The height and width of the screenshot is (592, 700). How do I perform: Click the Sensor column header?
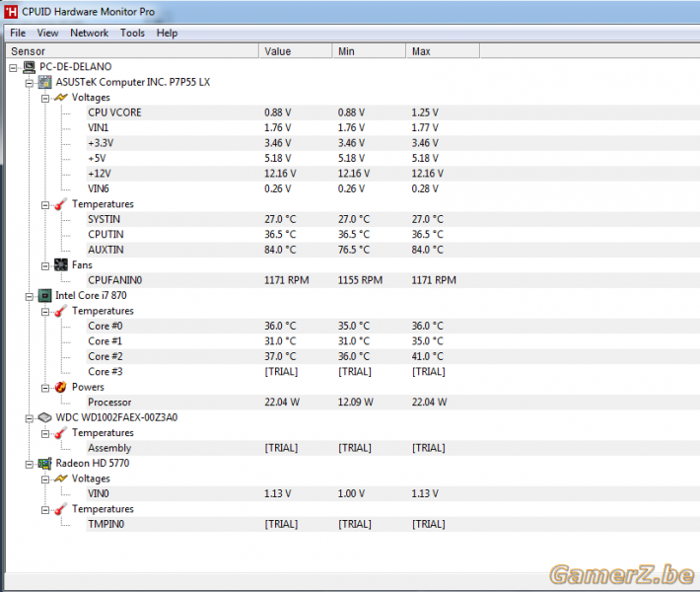pos(132,51)
